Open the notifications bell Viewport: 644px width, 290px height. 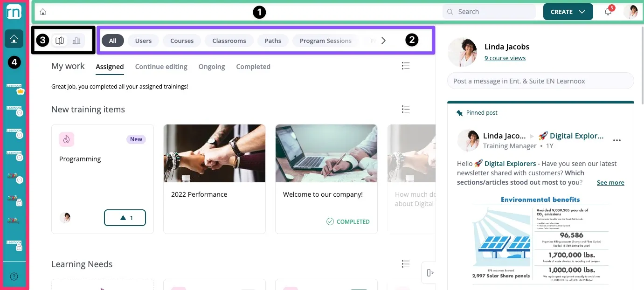click(x=607, y=12)
